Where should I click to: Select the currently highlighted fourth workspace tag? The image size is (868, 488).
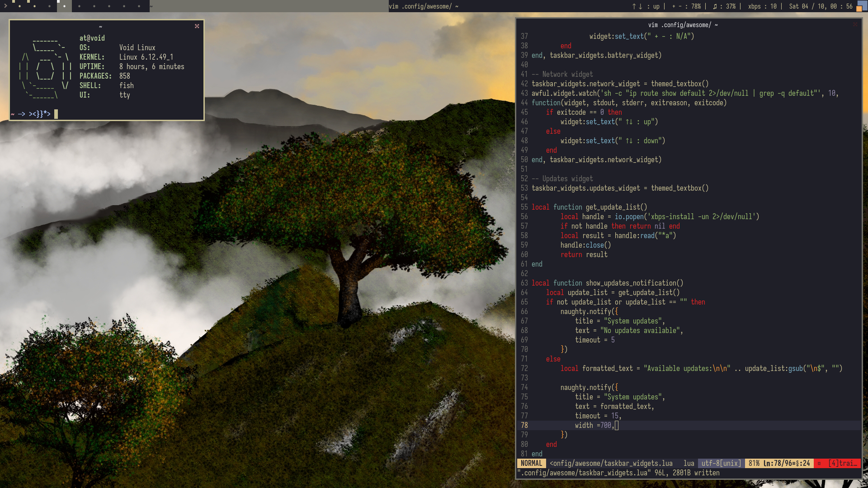[x=64, y=6]
